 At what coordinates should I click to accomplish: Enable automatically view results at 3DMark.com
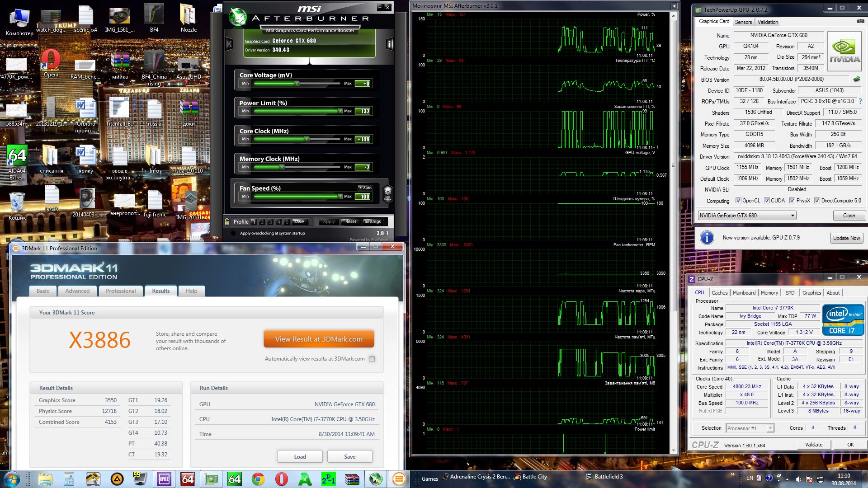point(372,359)
